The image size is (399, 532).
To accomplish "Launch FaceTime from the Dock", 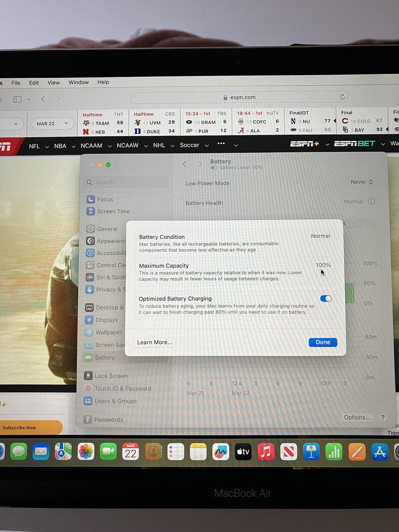I will click(108, 452).
